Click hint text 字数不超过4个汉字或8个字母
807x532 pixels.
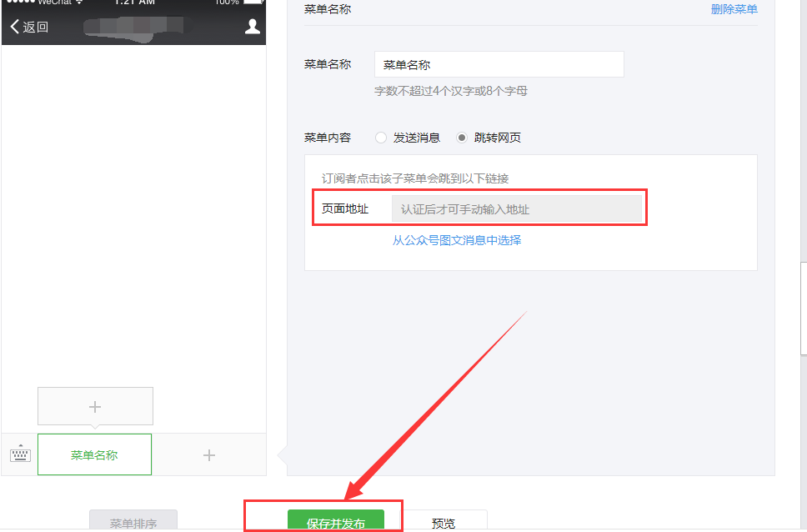pyautogui.click(x=451, y=91)
